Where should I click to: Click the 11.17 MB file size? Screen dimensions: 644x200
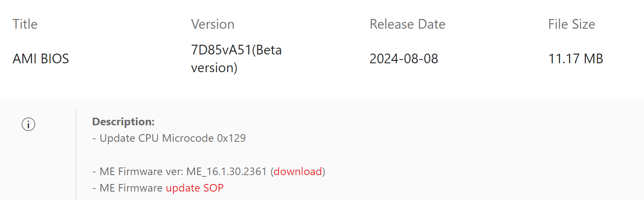coord(575,59)
